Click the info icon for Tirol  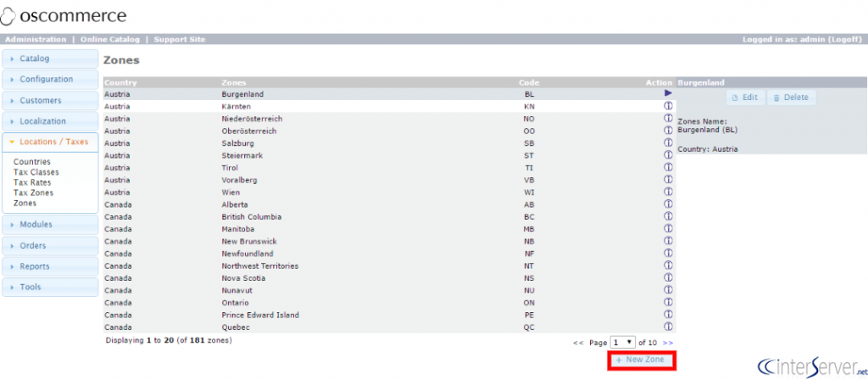pos(668,167)
